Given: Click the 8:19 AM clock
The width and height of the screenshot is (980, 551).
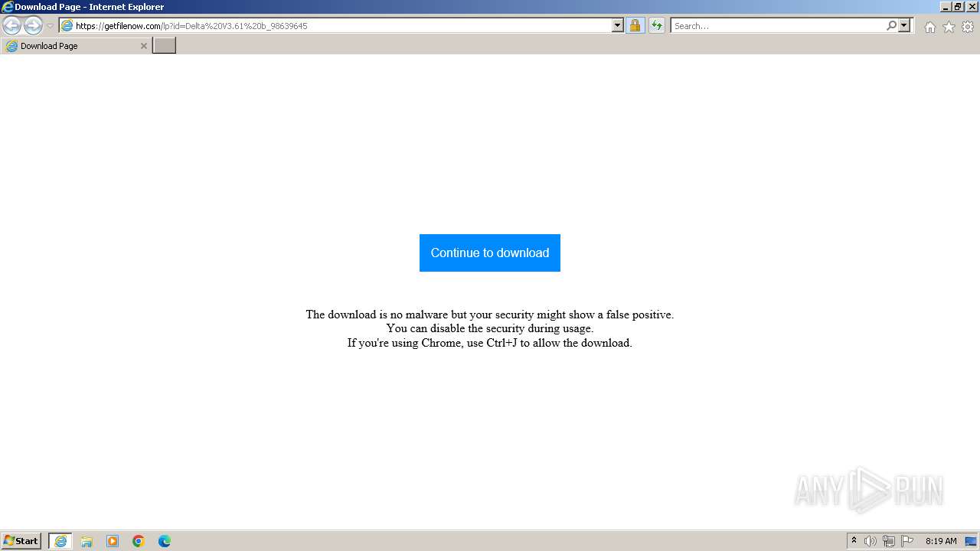Looking at the screenshot, I should pyautogui.click(x=941, y=541).
